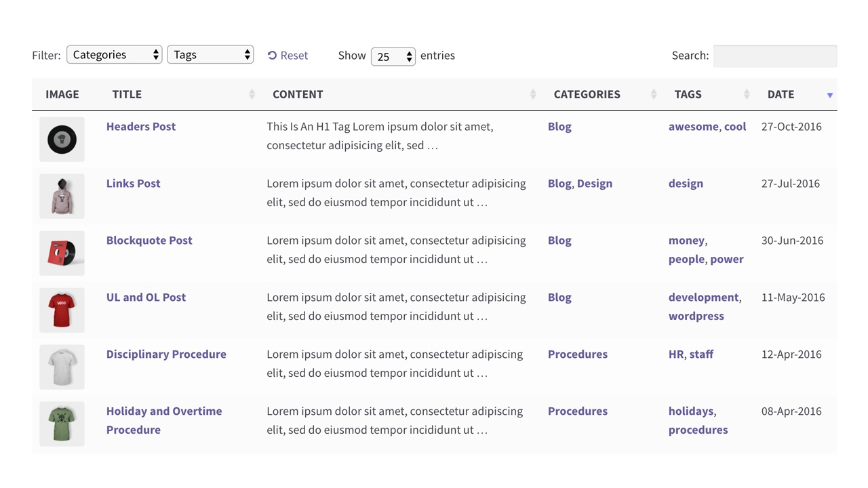The width and height of the screenshot is (868, 488).
Task: Select the date 30-Jun-2016
Action: [x=792, y=241]
